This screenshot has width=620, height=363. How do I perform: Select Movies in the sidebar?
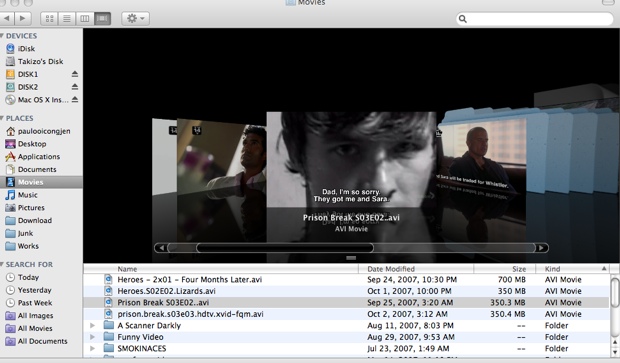point(41,182)
